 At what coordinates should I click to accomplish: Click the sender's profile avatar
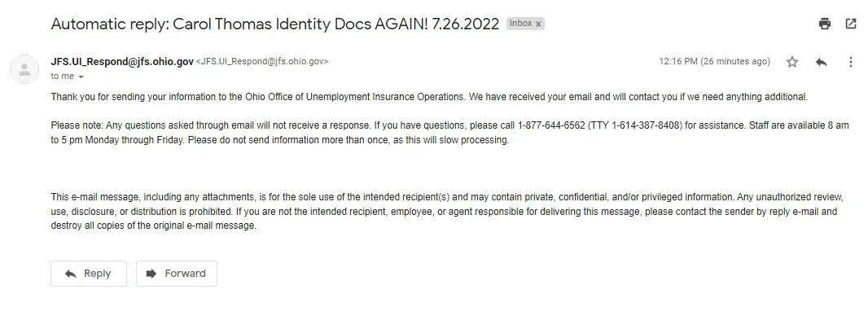(x=24, y=68)
